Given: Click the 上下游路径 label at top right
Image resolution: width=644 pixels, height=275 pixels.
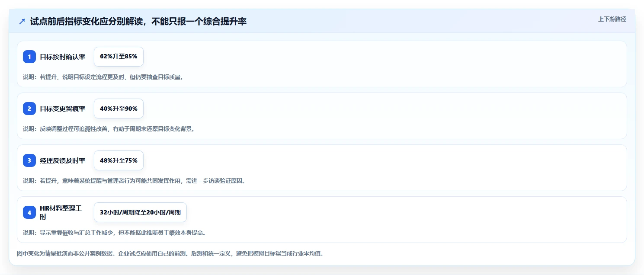Looking at the screenshot, I should [612, 19].
